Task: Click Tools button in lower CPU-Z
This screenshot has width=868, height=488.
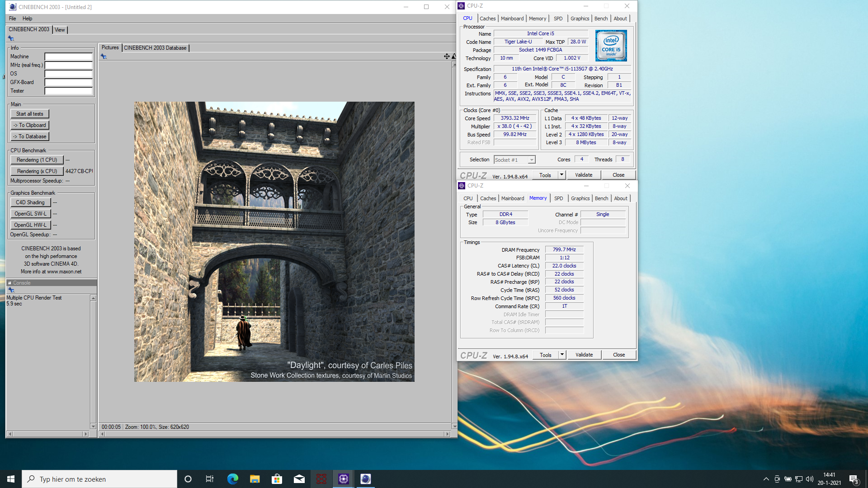Action: (546, 355)
